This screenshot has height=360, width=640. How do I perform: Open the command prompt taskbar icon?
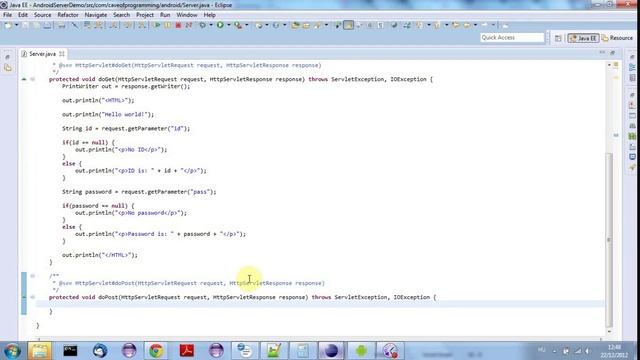pyautogui.click(x=70, y=351)
